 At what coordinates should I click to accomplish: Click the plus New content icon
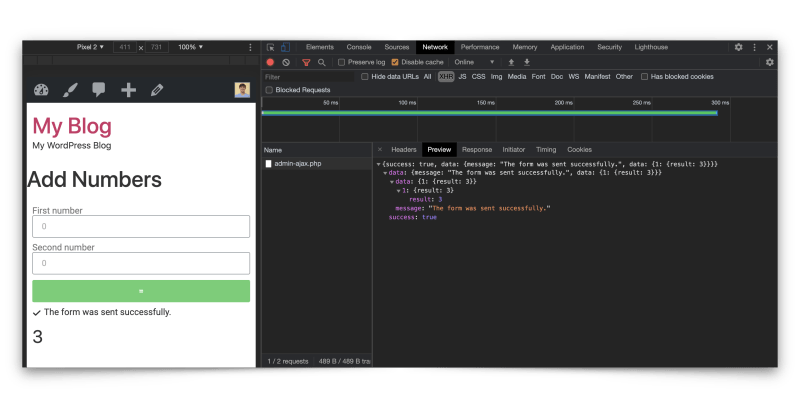pyautogui.click(x=128, y=90)
